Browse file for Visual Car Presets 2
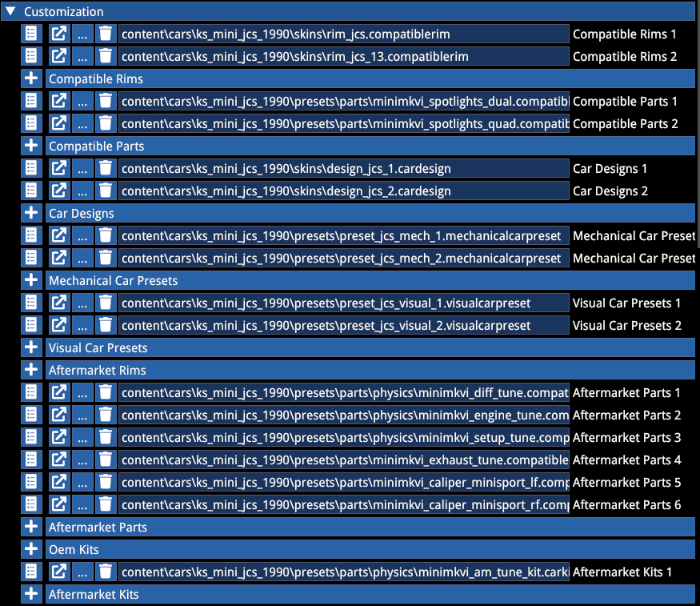Image resolution: width=700 pixels, height=606 pixels. coord(82,325)
